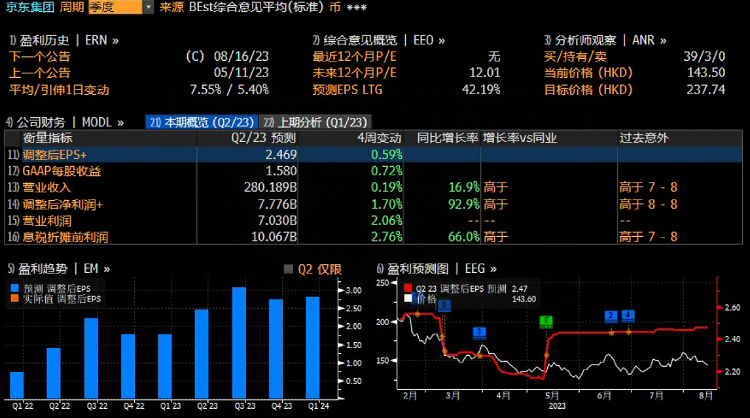Click the 10.067B EBITDA estimate value
Image resolution: width=750 pixels, height=418 pixels.
point(274,237)
